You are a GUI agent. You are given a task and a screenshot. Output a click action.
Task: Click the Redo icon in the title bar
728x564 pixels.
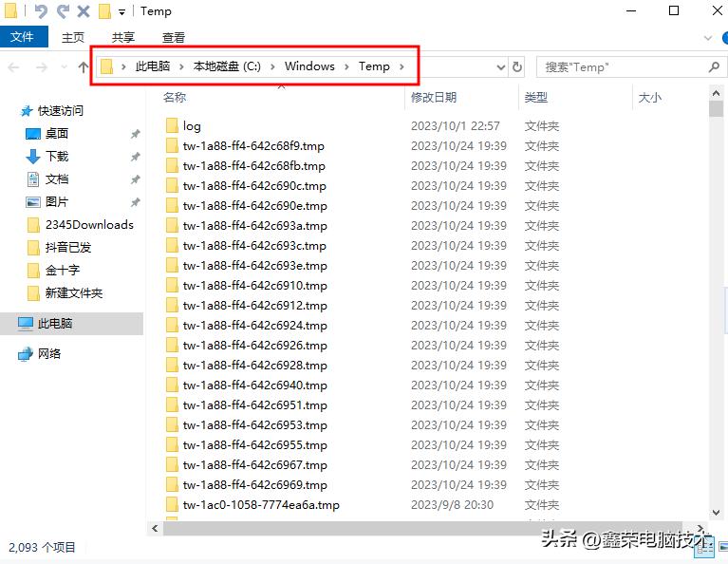pyautogui.click(x=63, y=11)
